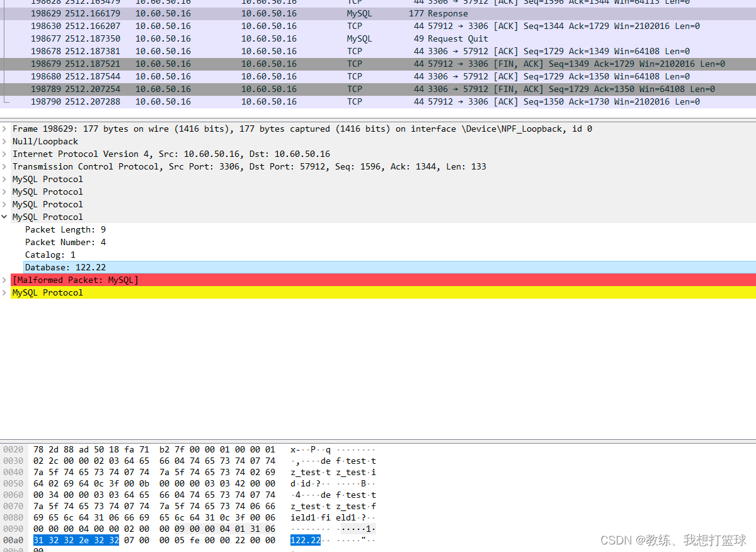Click hex offset 0060 row label

tap(13, 495)
